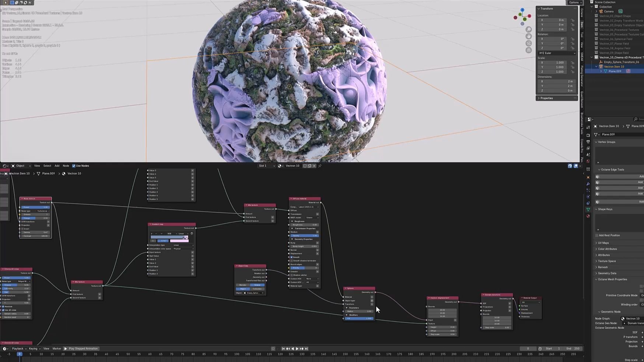
Task: Open the Render properties tab icon
Action: (588, 135)
